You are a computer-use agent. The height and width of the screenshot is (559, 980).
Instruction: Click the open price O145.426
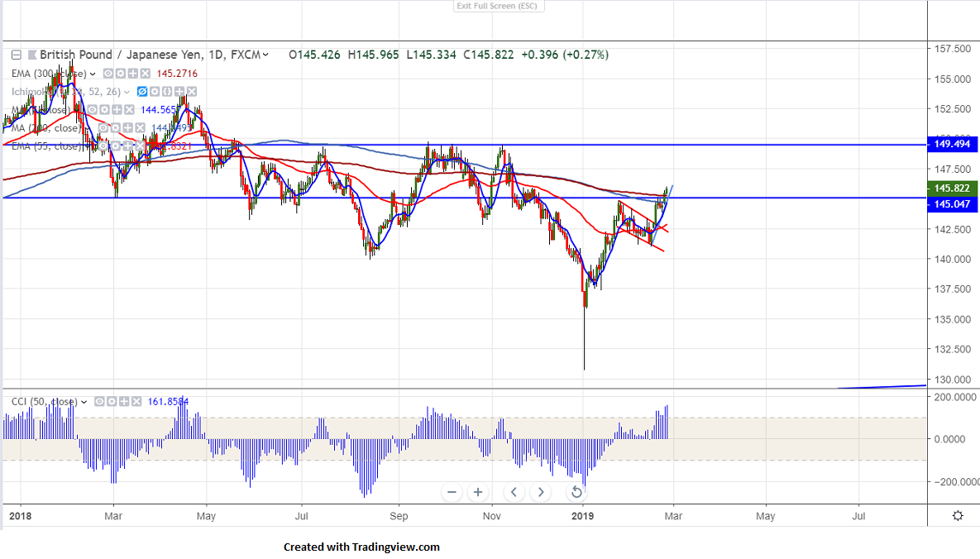point(314,55)
